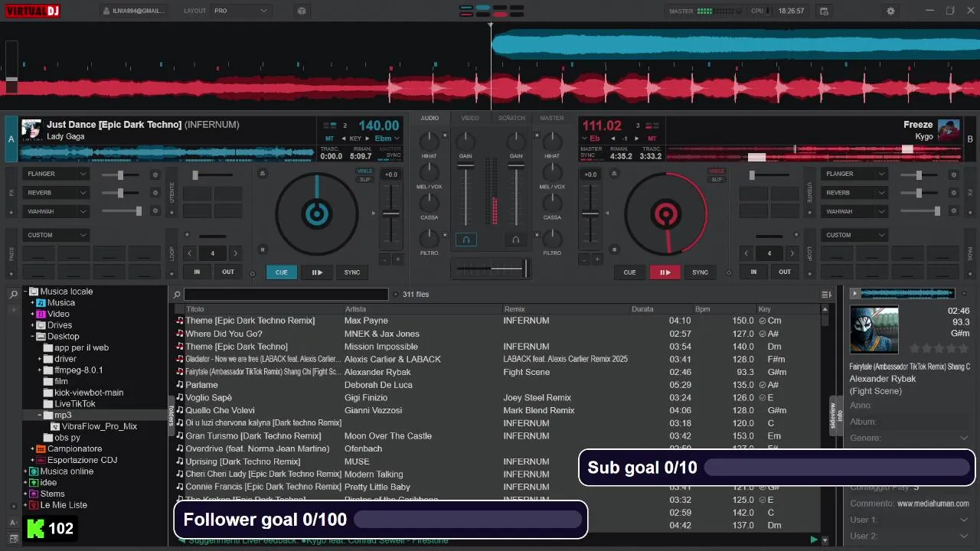The image size is (980, 551).
Task: Open deck A FLANGER effect settings gear
Action: point(155,174)
